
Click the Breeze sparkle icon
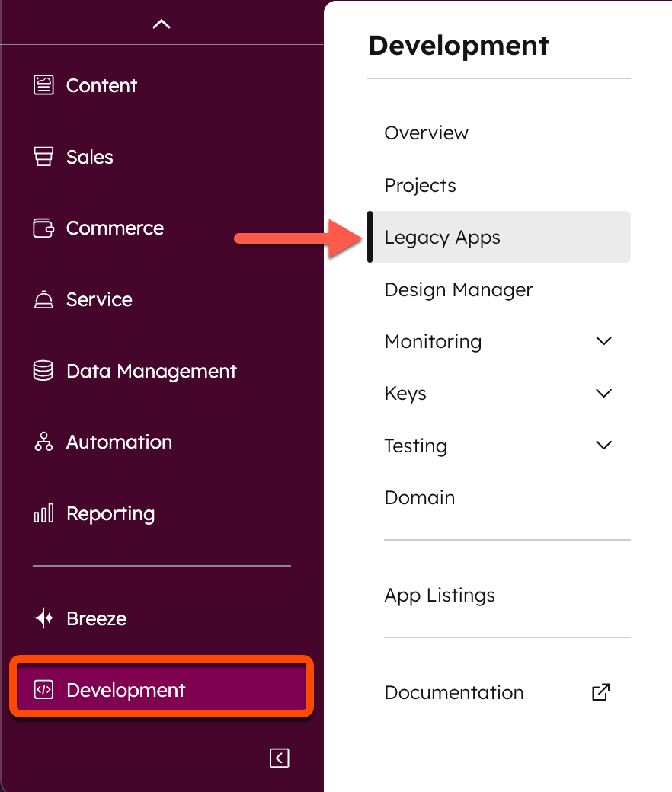[x=44, y=618]
